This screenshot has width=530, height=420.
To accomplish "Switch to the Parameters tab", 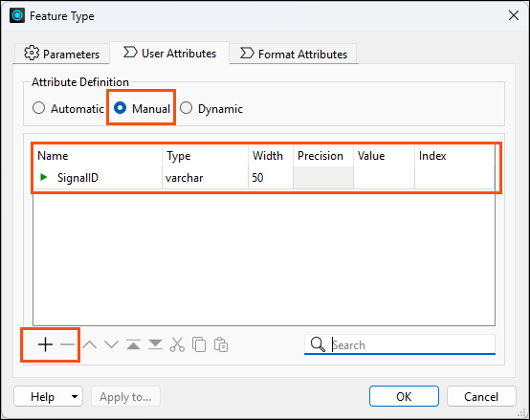I will [61, 54].
